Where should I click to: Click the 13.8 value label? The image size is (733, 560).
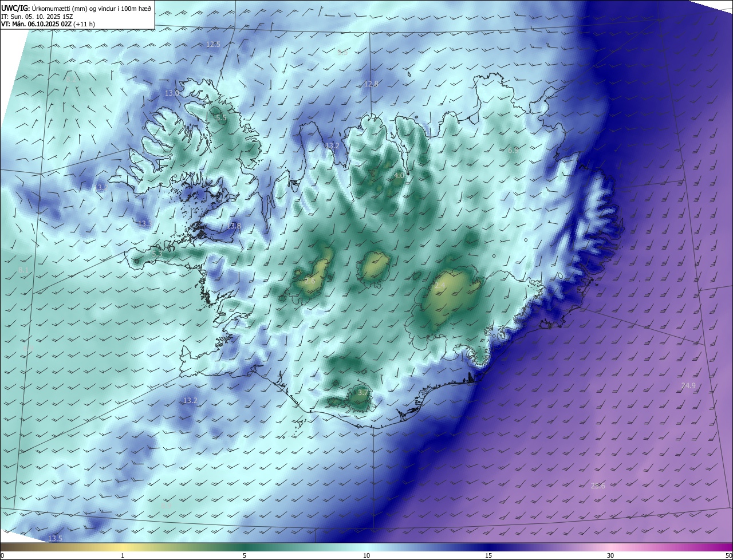click(x=234, y=226)
